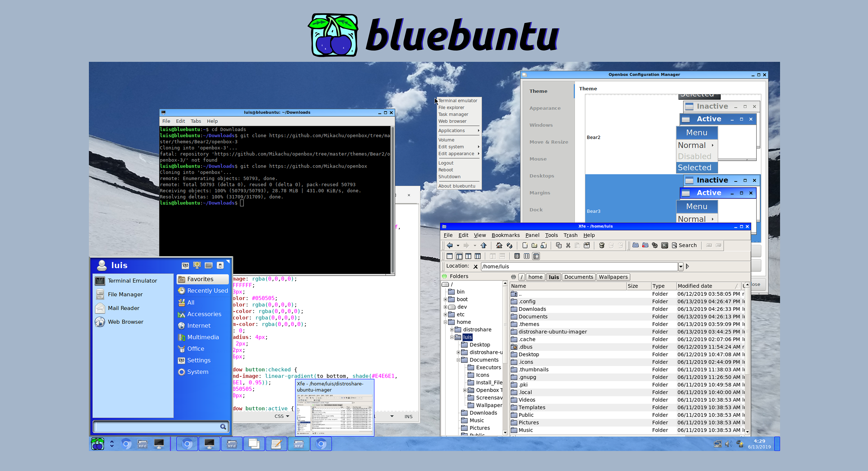This screenshot has width=868, height=471.
Task: Switch Xfe to tree and panel mode
Action: point(459,256)
